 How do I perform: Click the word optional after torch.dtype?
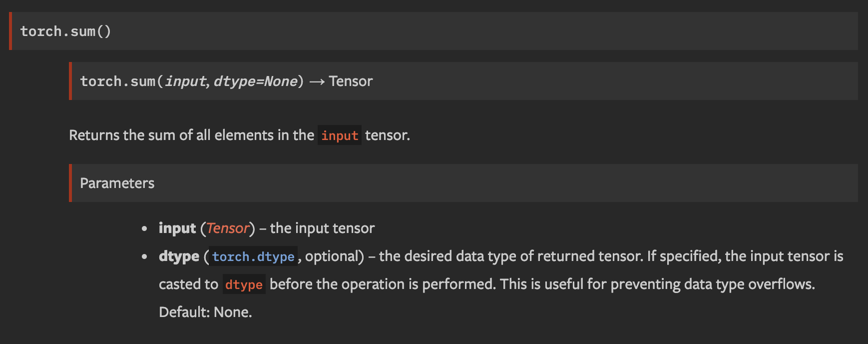[332, 256]
